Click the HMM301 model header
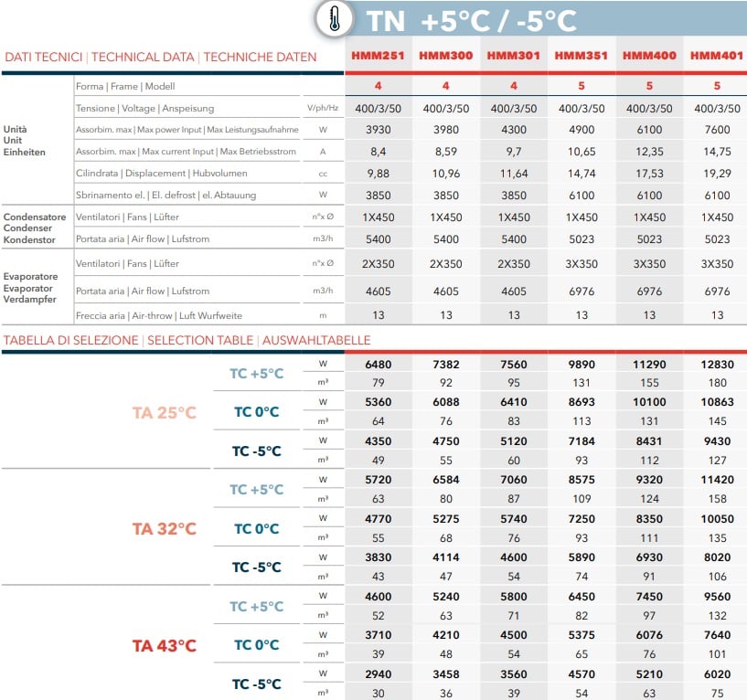This screenshot has height=700, width=747. (514, 56)
